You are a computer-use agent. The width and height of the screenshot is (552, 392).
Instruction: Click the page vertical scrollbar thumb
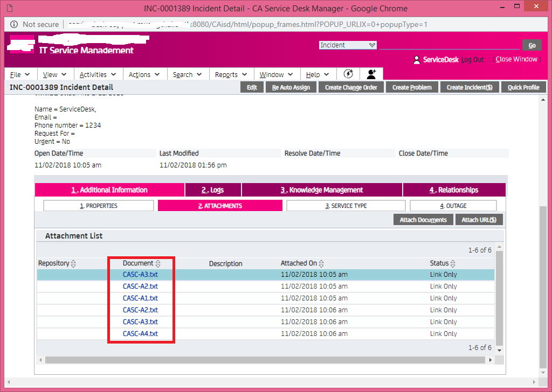(543, 287)
